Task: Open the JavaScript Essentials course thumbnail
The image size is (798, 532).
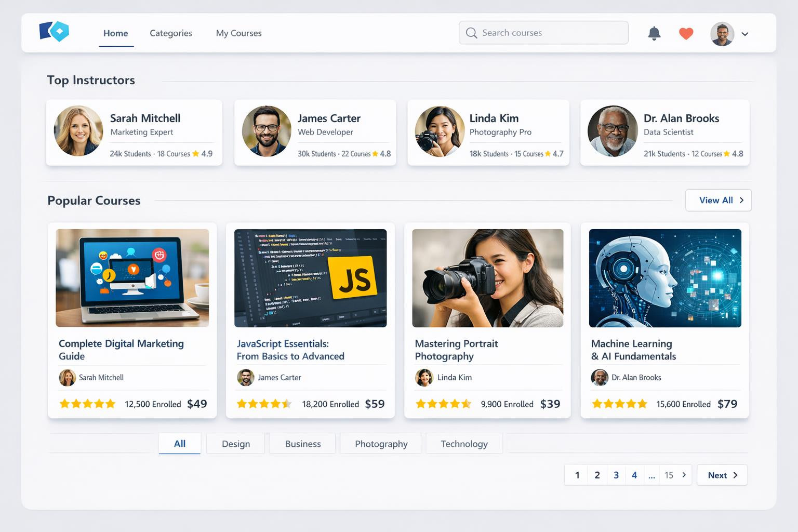Action: click(310, 278)
